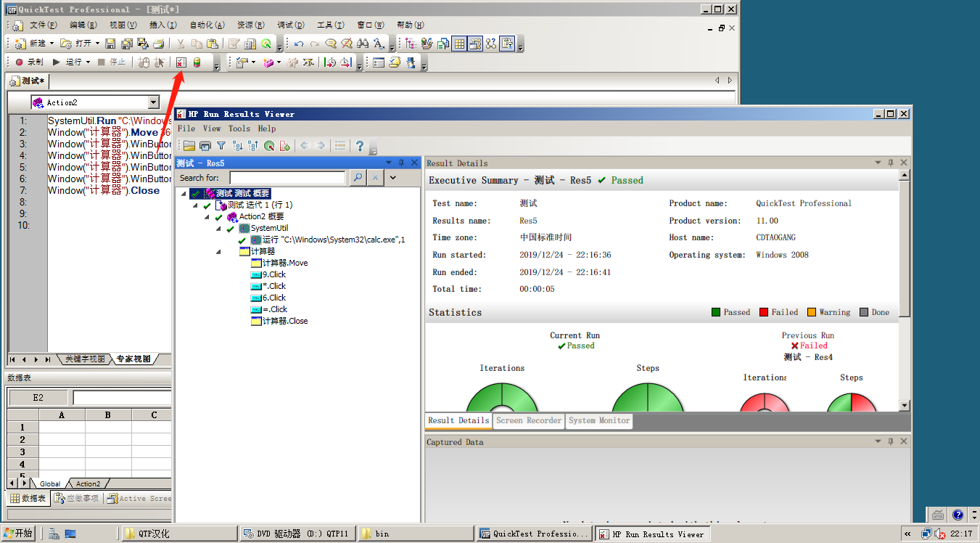Click the search magnifier button in results tree

point(358,177)
